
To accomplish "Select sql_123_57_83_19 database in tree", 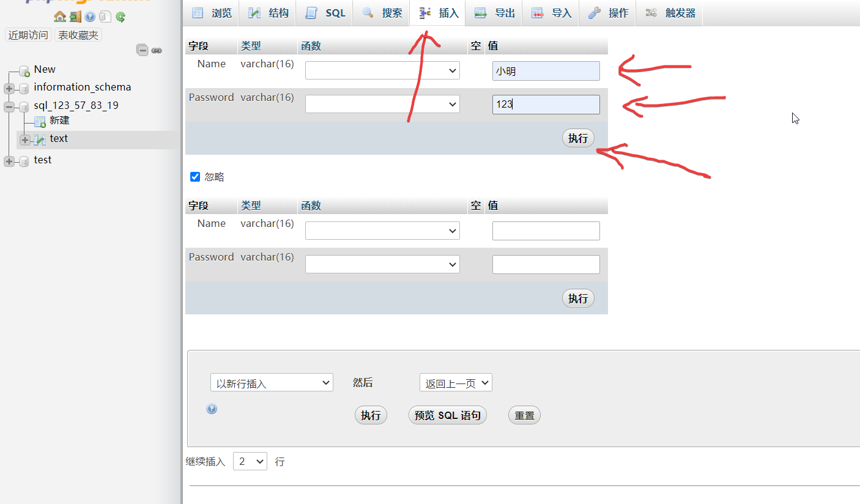I will 76,106.
